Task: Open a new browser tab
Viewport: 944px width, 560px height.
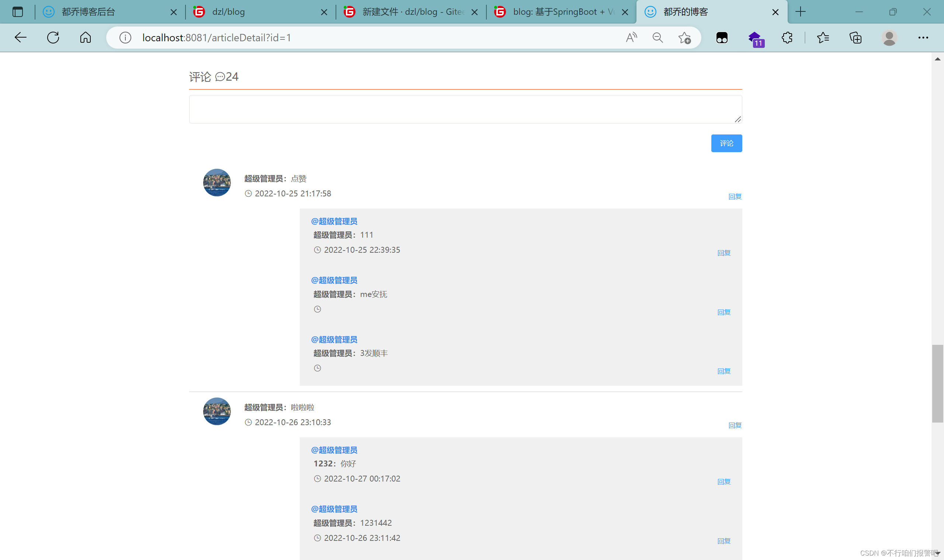Action: (800, 12)
